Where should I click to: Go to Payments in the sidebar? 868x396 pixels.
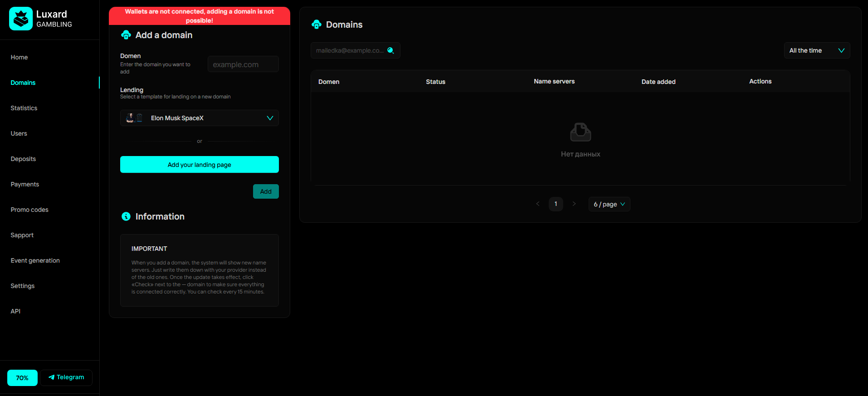[25, 184]
